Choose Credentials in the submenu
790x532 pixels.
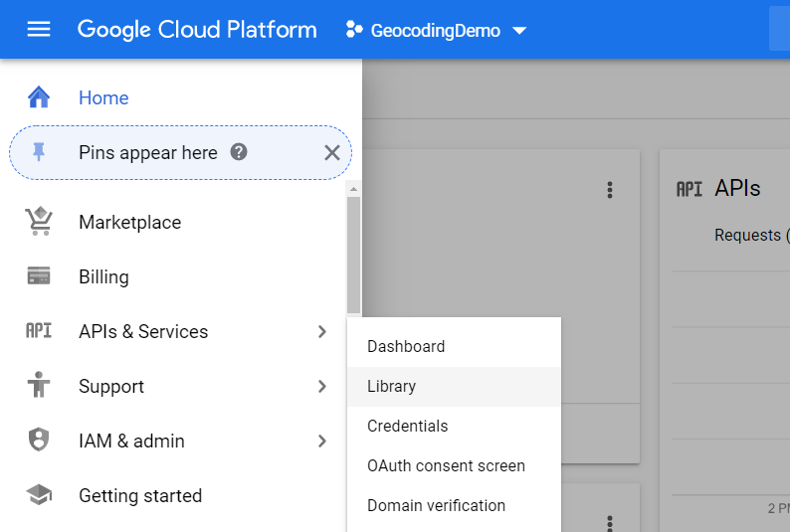[x=408, y=426]
